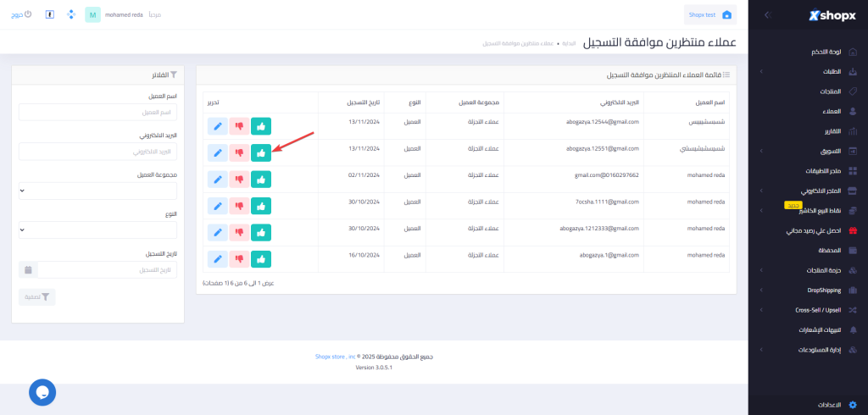Viewport: 868px width, 415px height.
Task: Click the تصفية filter button
Action: 37,297
